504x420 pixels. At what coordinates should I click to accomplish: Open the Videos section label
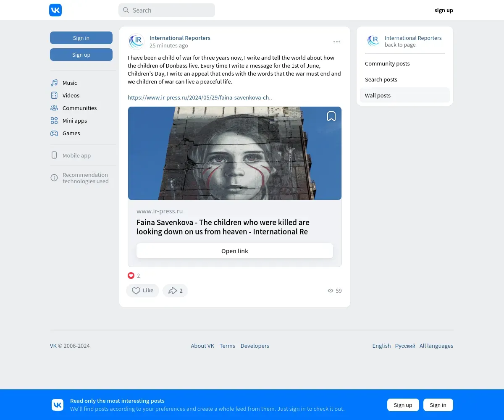click(71, 95)
